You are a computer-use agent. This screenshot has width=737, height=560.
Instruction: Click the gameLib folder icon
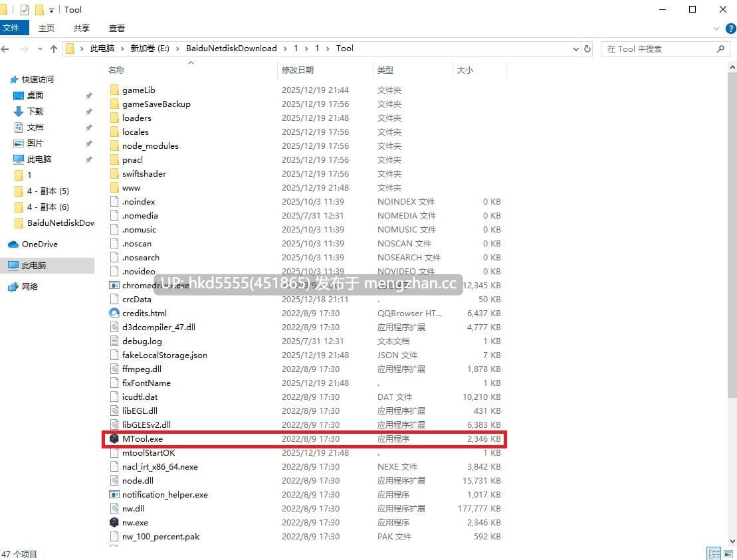(x=114, y=90)
